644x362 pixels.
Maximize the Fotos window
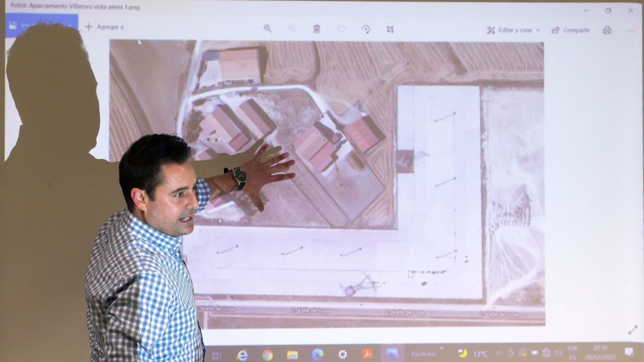[608, 10]
